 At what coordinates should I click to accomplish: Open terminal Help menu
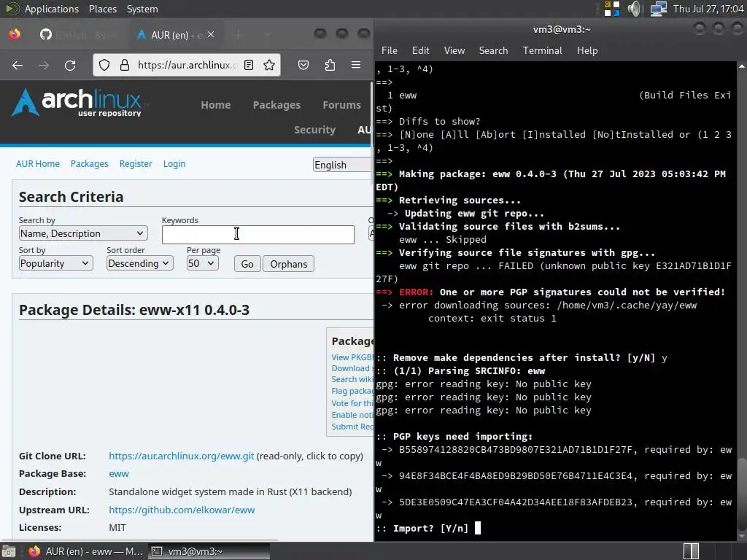pyautogui.click(x=587, y=50)
